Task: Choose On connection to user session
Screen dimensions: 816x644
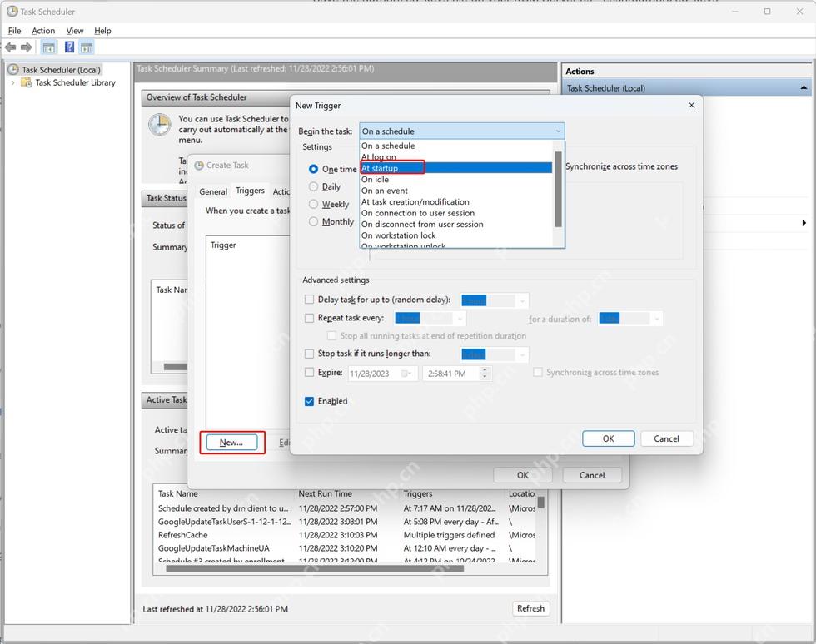Action: [x=456, y=213]
